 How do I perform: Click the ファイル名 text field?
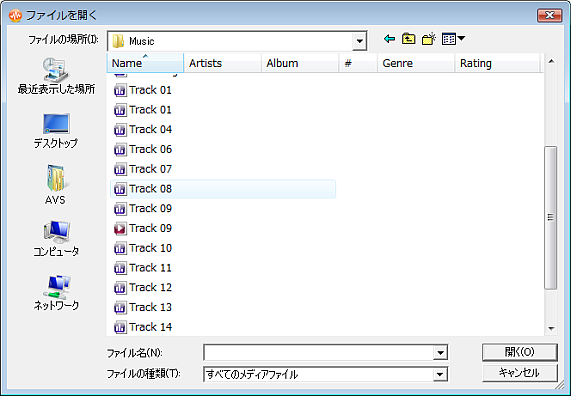[318, 353]
